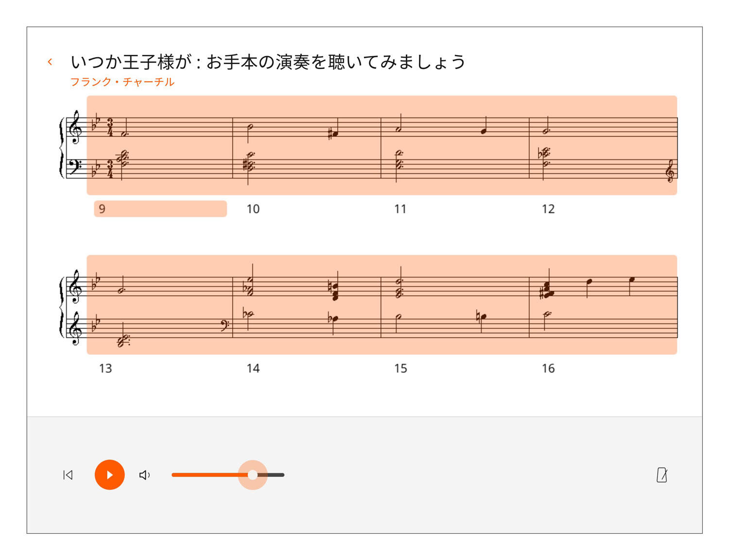Viewport: 729px width, 560px height.
Task: Select measure number 16
Action: 548,368
